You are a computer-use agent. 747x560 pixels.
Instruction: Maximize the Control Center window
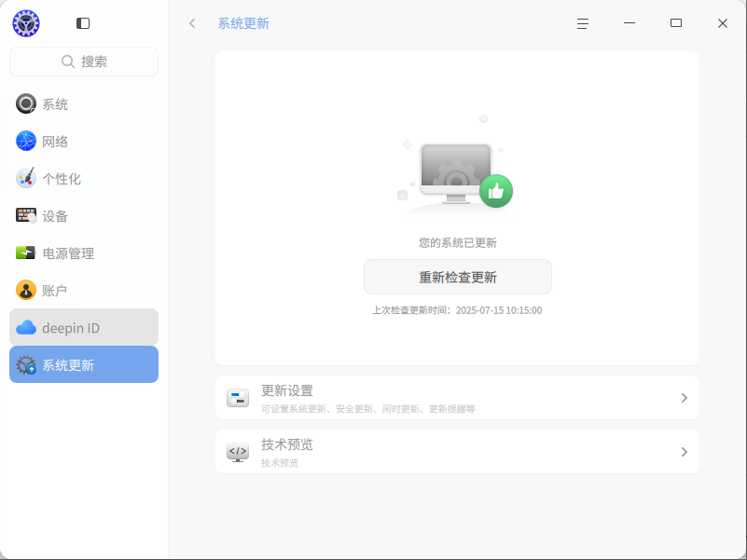(676, 23)
